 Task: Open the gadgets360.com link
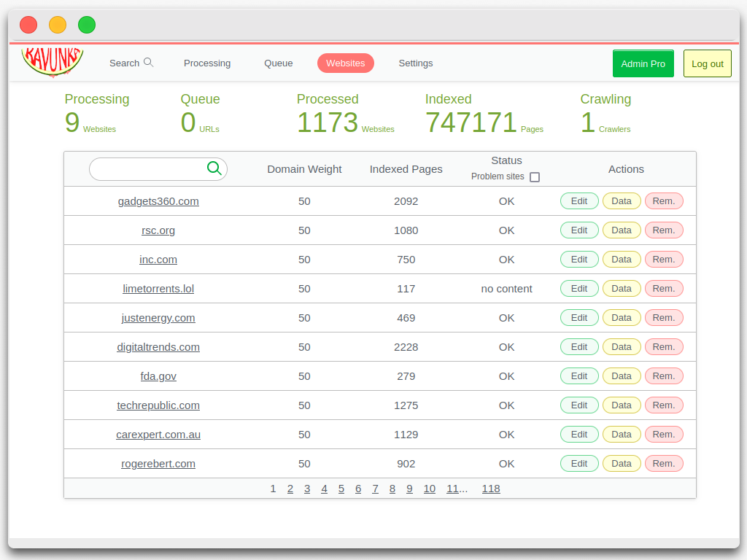(x=158, y=201)
